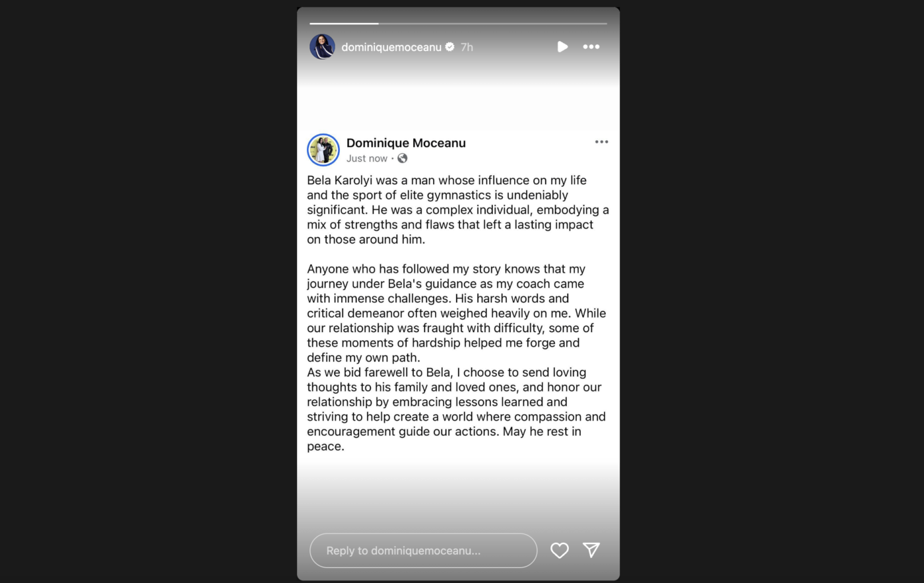The image size is (924, 583).
Task: Focus the 'Reply to dominiquemoceanu...' field
Action: click(423, 551)
